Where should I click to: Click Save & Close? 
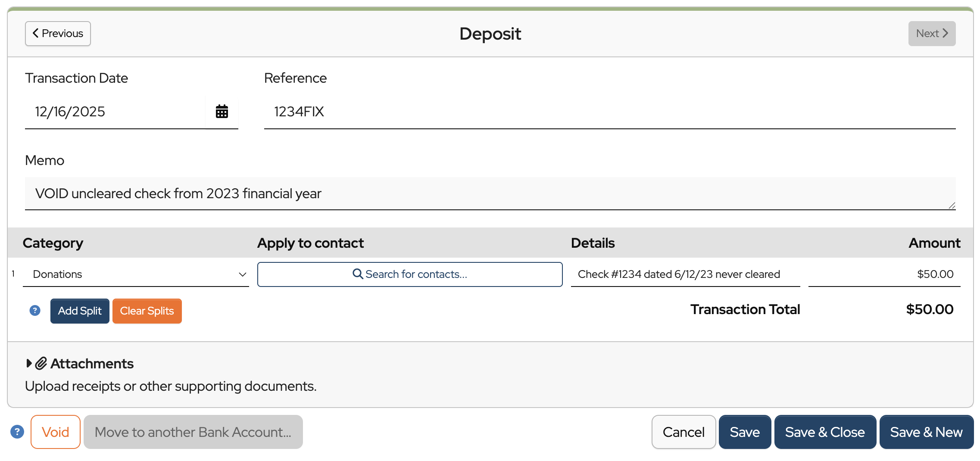click(x=825, y=432)
